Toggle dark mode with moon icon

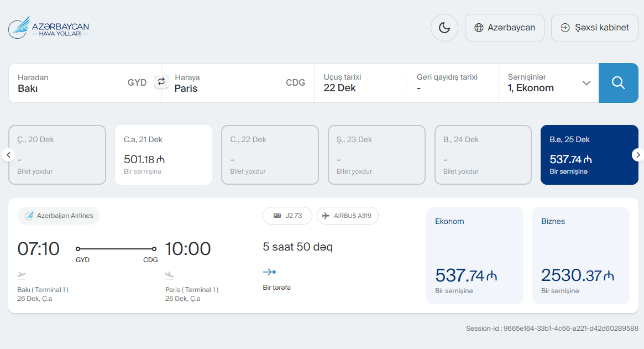[x=444, y=28]
